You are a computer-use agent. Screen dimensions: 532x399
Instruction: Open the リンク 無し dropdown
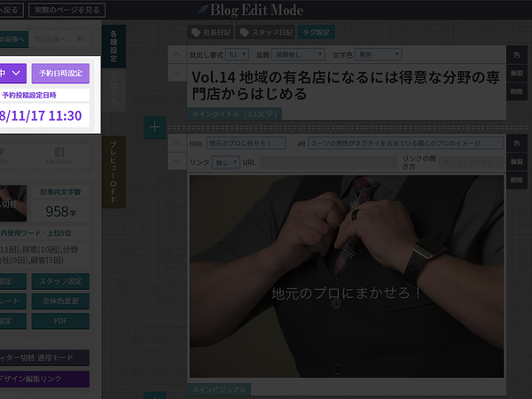click(x=226, y=162)
